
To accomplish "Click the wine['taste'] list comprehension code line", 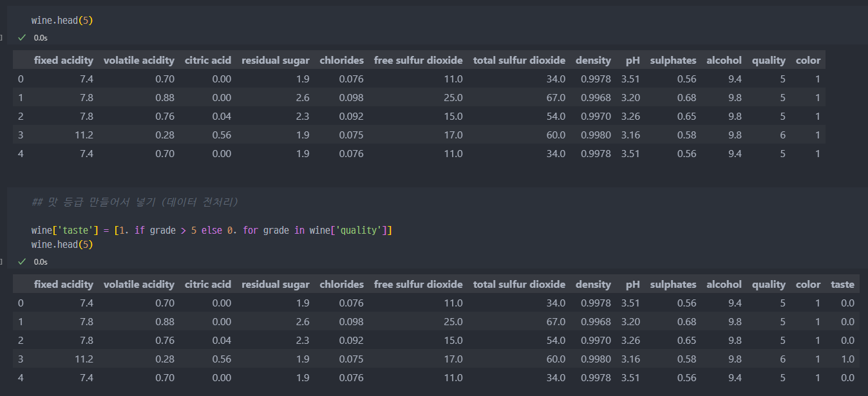I will click(x=212, y=230).
